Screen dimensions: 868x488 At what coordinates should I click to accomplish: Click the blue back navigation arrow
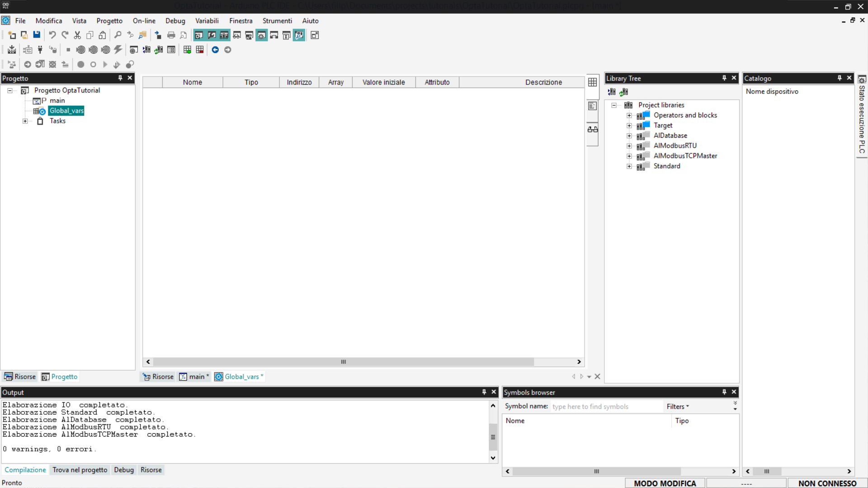coord(215,50)
